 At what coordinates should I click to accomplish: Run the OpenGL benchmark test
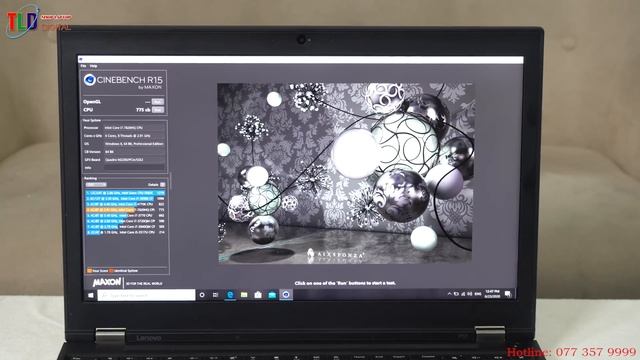click(158, 102)
